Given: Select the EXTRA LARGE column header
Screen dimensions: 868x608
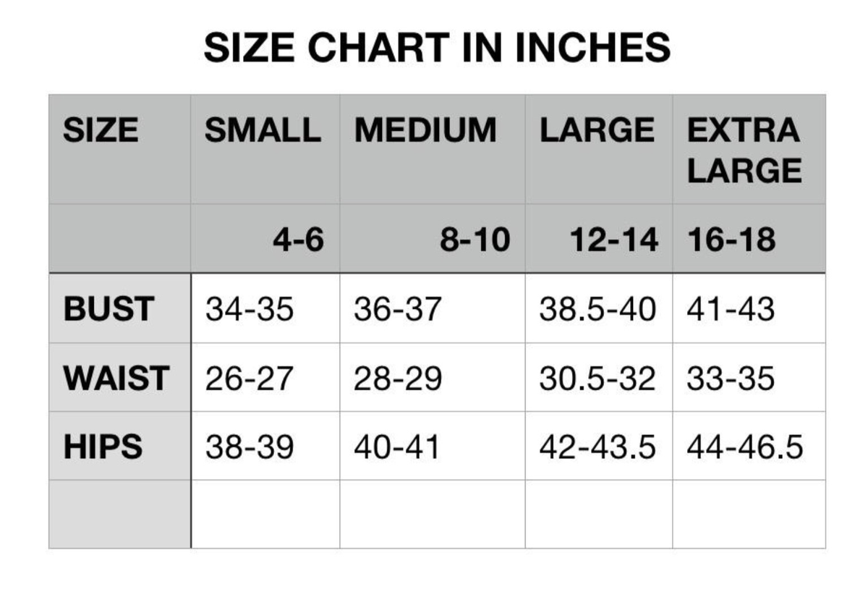Looking at the screenshot, I should click(x=749, y=150).
